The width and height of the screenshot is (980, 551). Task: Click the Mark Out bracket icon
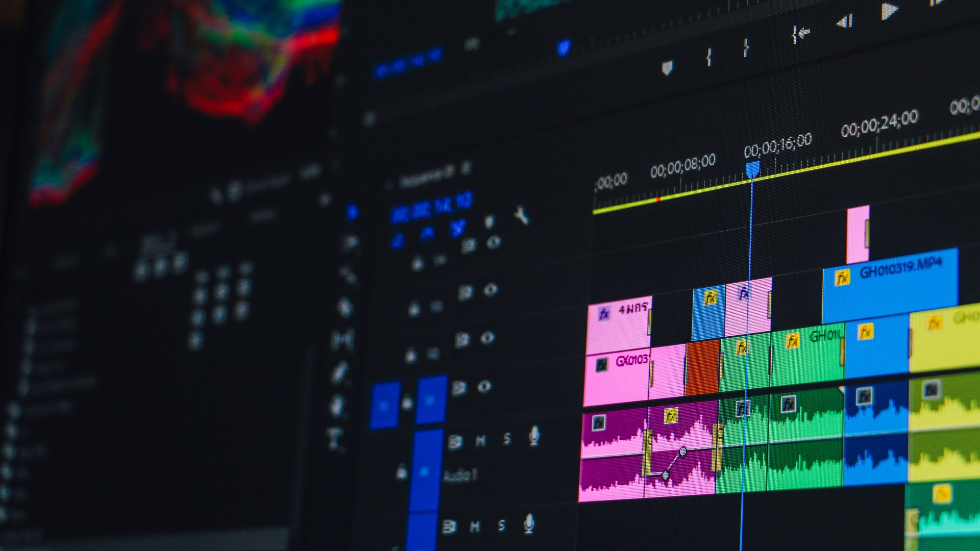tap(746, 47)
